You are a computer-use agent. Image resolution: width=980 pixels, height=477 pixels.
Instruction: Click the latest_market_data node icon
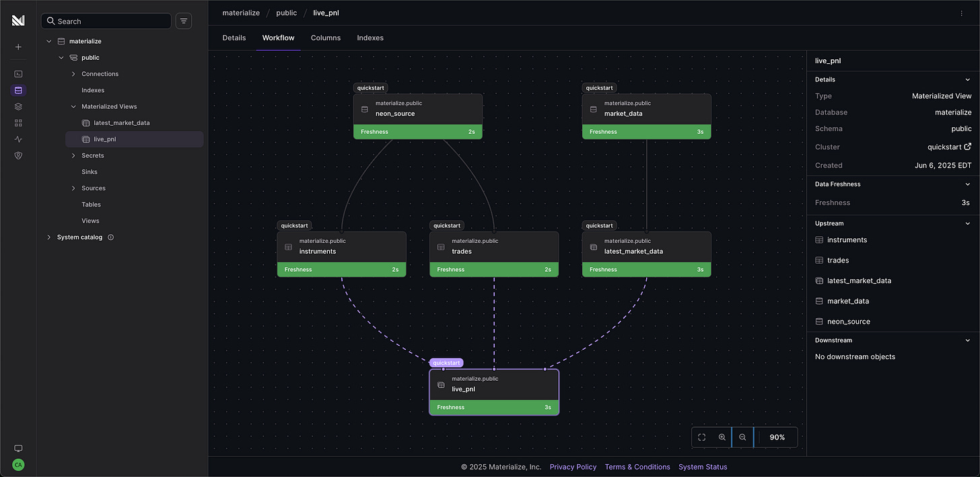[x=594, y=247]
